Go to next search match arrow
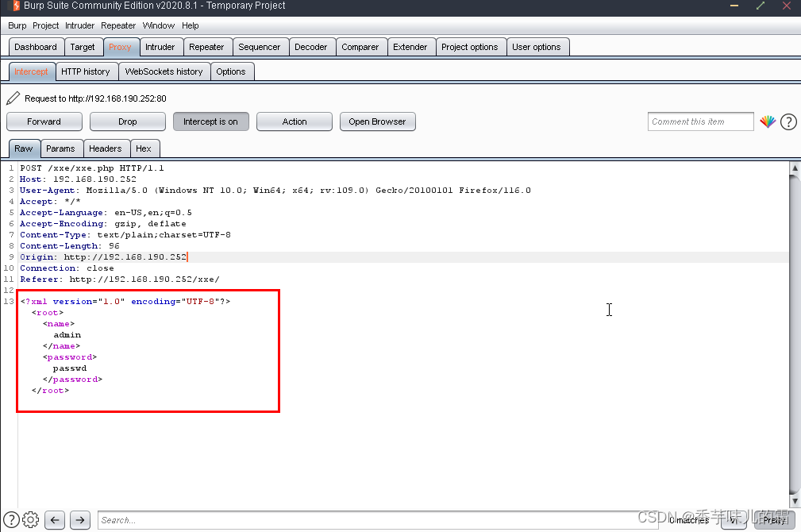Viewport: 801px width, 532px height. click(80, 520)
